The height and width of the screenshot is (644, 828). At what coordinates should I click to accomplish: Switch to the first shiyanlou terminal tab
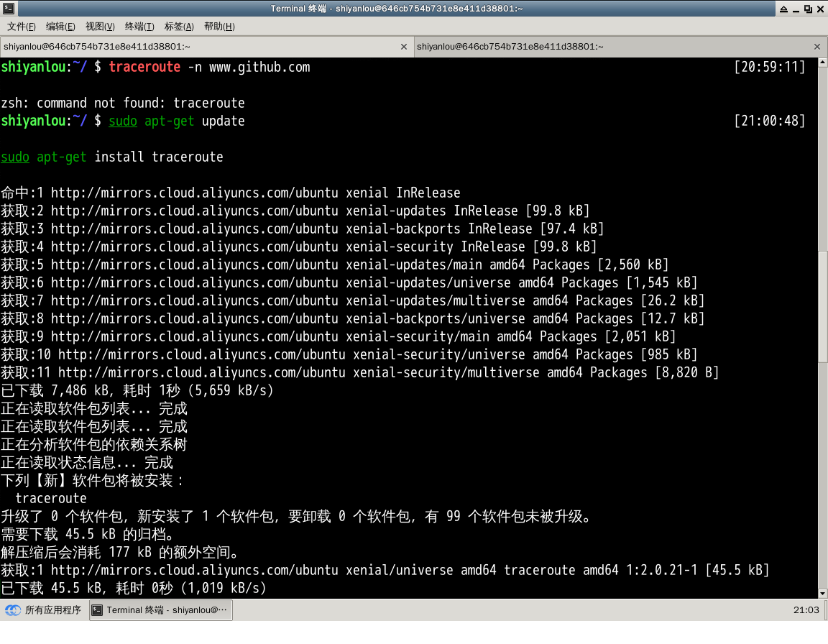194,47
